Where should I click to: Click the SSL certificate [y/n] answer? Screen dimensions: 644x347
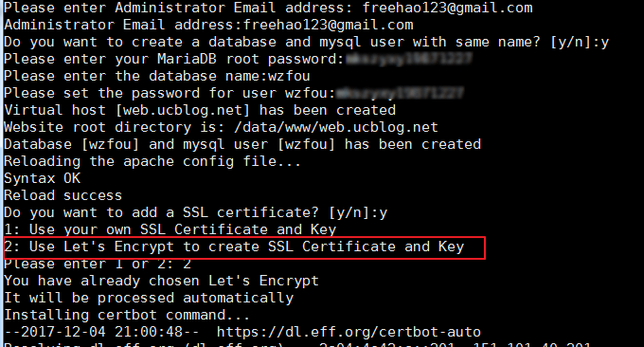click(x=383, y=212)
